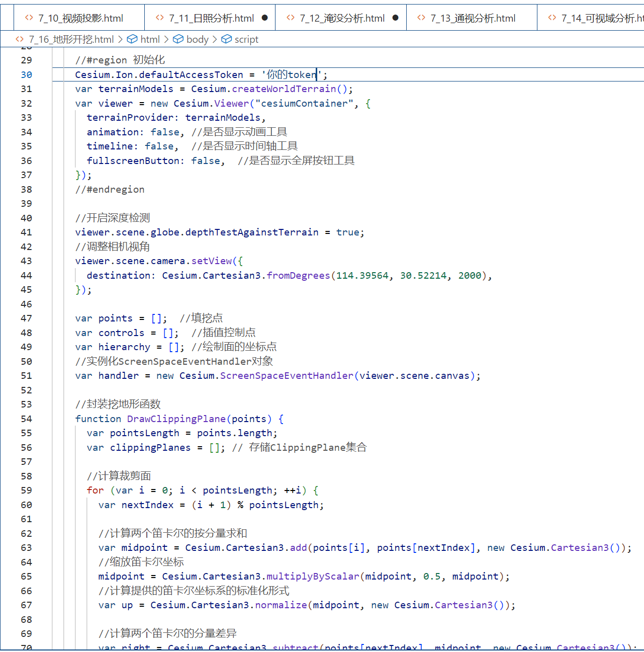Click the height value 2000
Viewport: 644px width, 652px height.
click(x=470, y=275)
